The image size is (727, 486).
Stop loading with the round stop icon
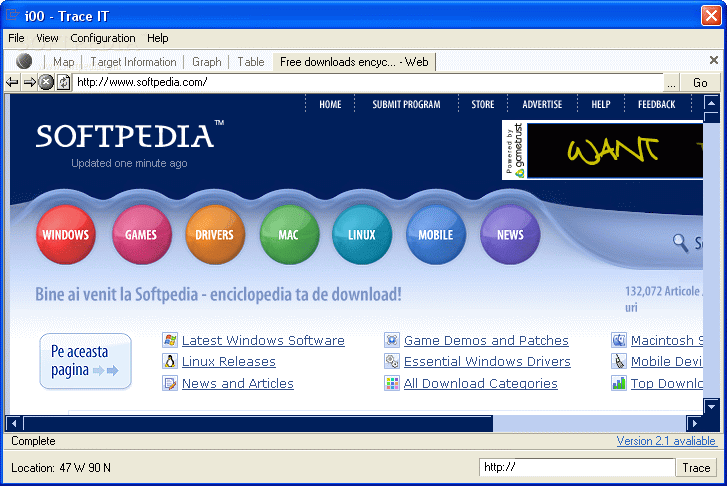(x=45, y=83)
